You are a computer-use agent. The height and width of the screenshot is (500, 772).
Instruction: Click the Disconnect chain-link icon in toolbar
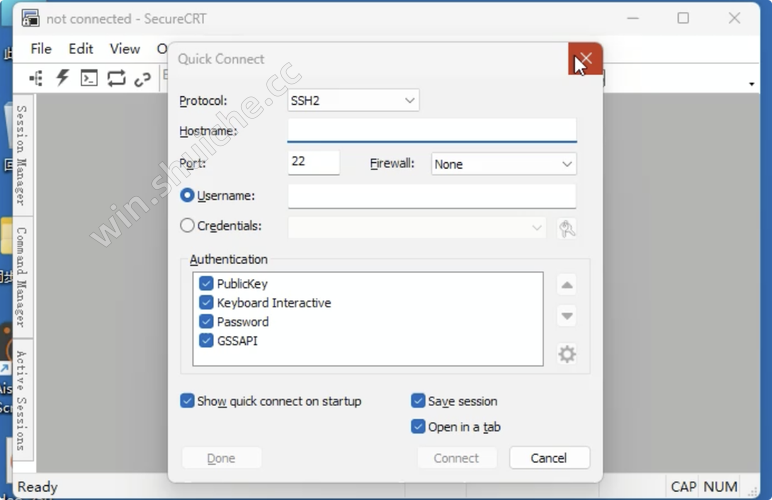143,79
